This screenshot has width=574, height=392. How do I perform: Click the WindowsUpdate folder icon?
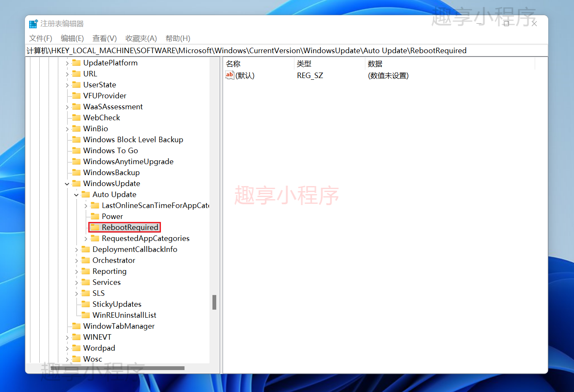tap(76, 183)
